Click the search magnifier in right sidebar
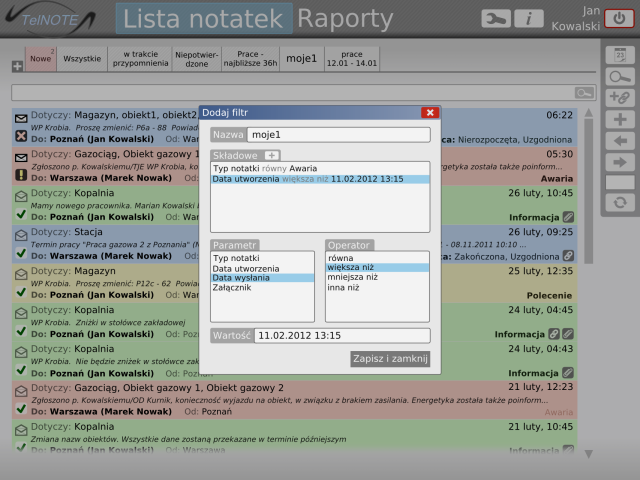 point(620,77)
